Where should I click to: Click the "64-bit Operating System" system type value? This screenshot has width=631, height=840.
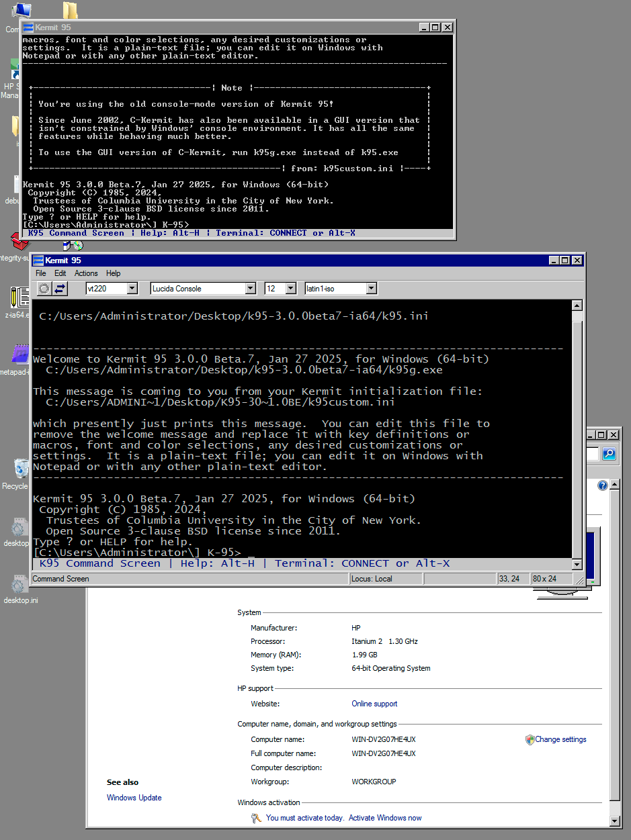pyautogui.click(x=391, y=668)
